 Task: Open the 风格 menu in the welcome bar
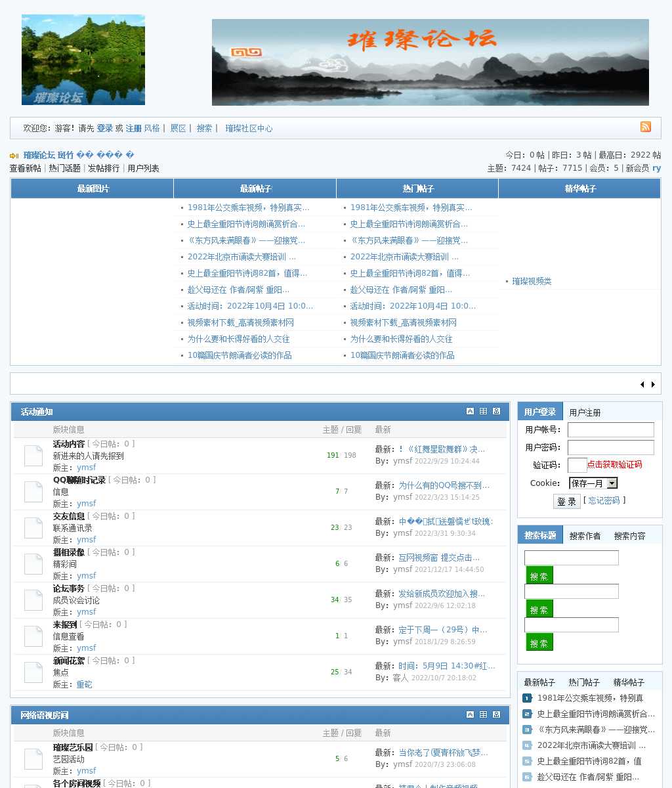tap(152, 128)
